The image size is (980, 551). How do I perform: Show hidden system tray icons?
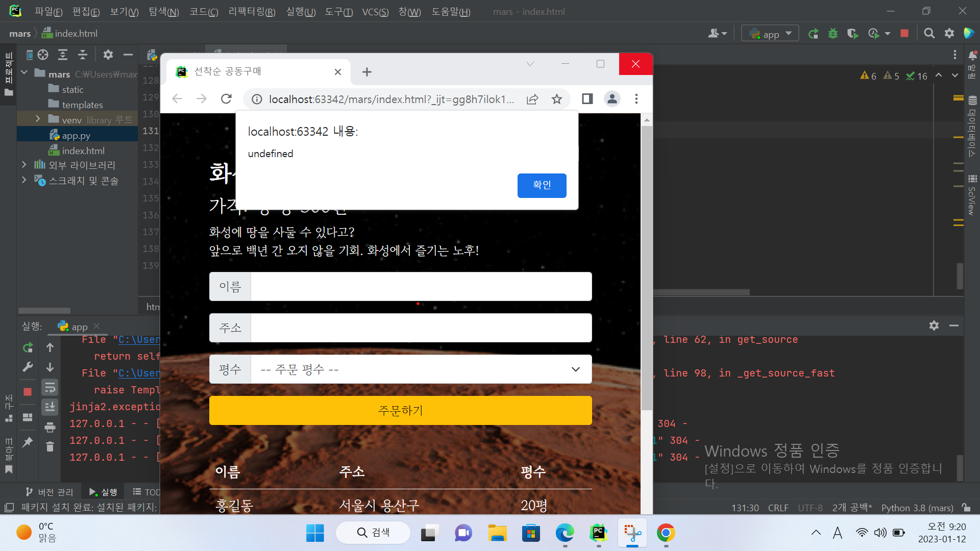click(816, 533)
